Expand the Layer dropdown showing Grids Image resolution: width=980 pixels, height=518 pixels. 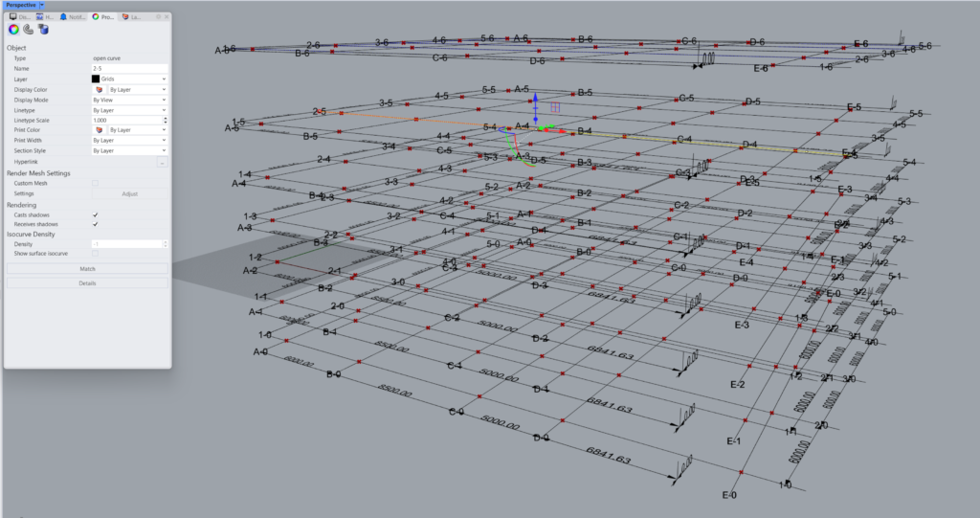coord(164,79)
